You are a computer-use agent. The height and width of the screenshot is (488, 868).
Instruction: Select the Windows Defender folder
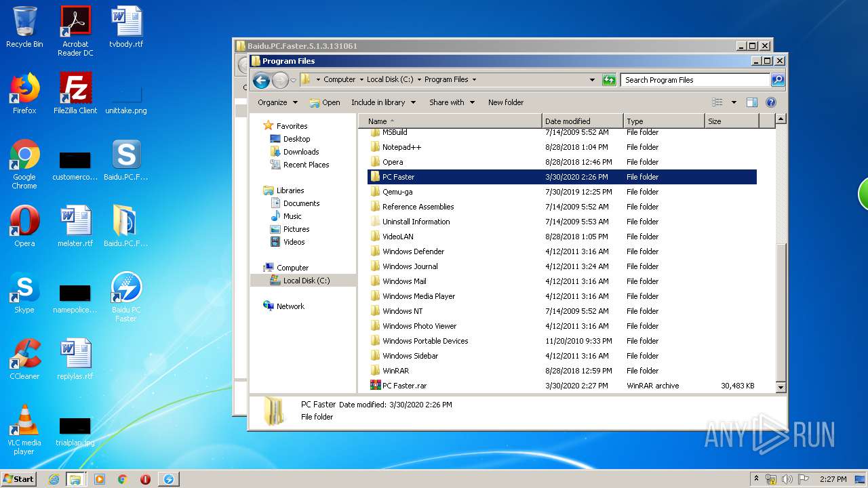tap(563, 251)
